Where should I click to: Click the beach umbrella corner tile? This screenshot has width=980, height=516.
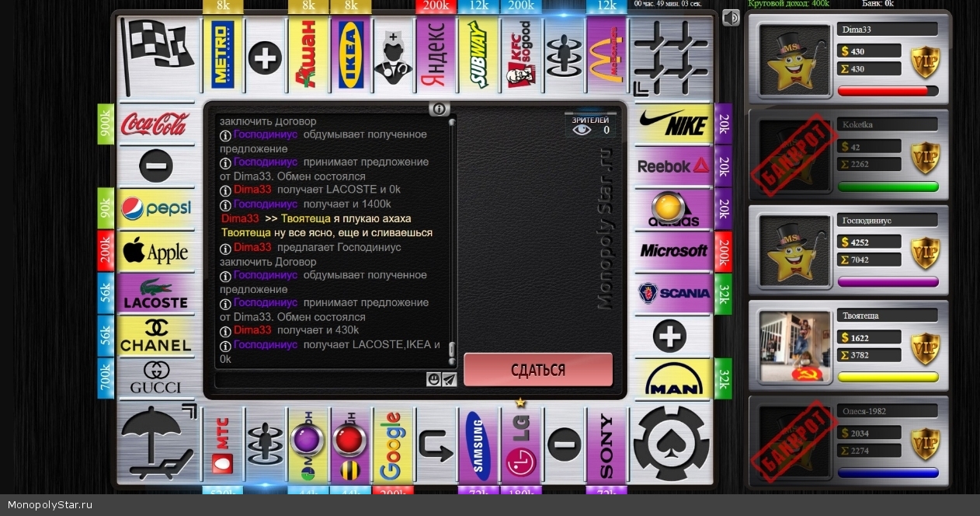(x=159, y=444)
